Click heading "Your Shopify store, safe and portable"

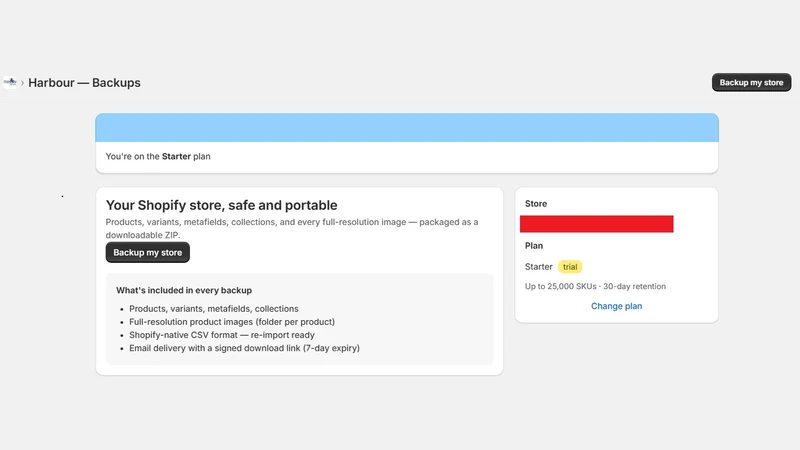(x=221, y=205)
